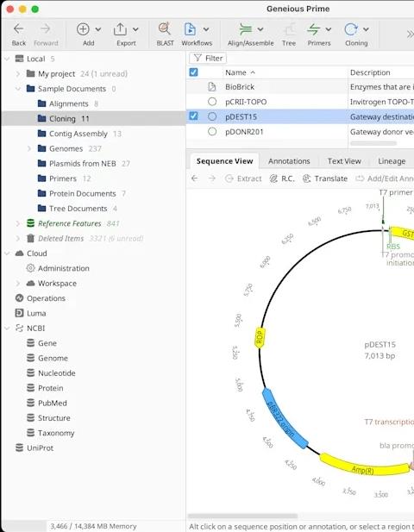Open the Protein Documents folder
This screenshot has width=414, height=532.
[82, 193]
